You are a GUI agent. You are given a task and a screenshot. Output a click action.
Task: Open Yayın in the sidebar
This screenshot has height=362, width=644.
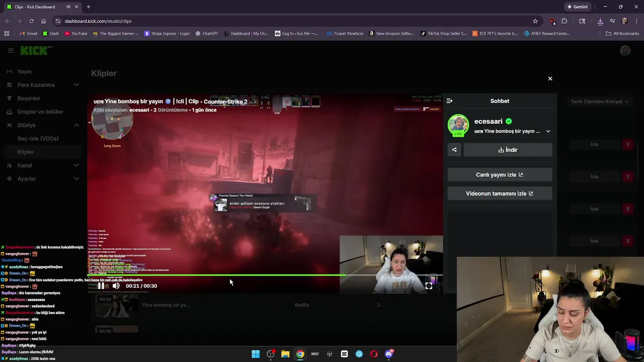[x=24, y=71]
